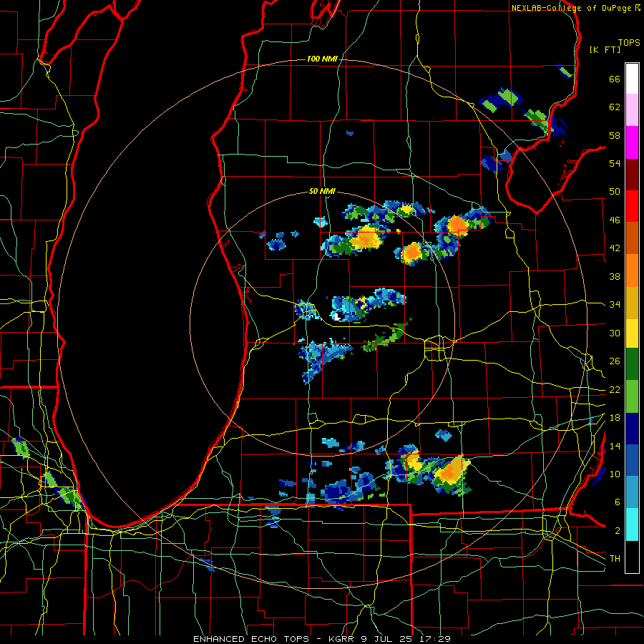Pick the dark red legend swatch

click(632, 175)
